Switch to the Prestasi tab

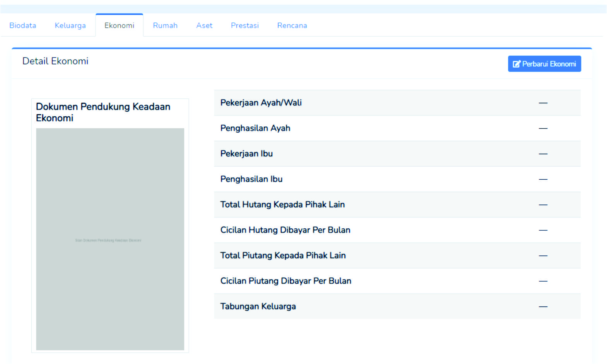click(245, 26)
